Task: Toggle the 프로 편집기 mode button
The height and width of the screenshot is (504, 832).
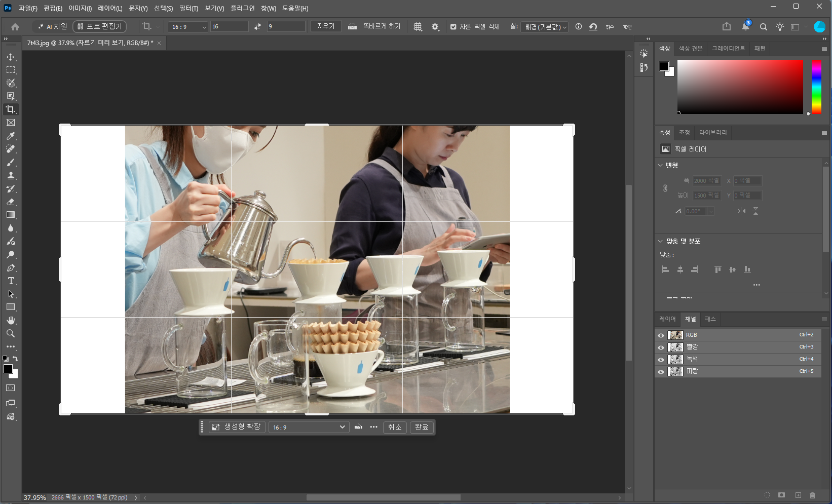Action: [x=100, y=26]
